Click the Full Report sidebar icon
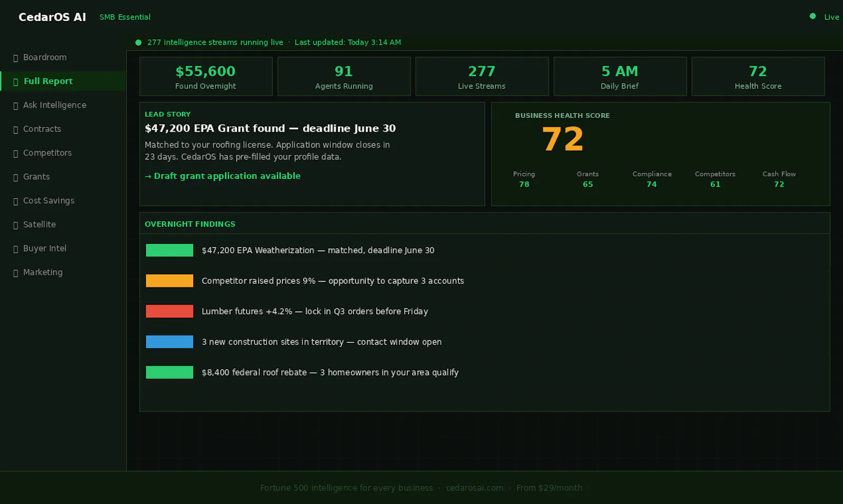This screenshot has width=843, height=504. pos(16,82)
